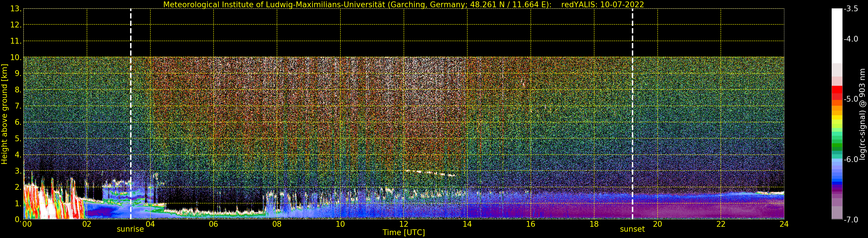Click the colorbar tick label '-7.0'
Viewport: 868px width, 238px height.
point(851,220)
